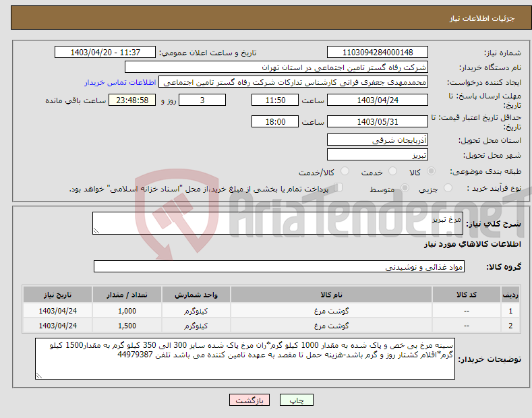Click the چاپ print button

click(296, 400)
